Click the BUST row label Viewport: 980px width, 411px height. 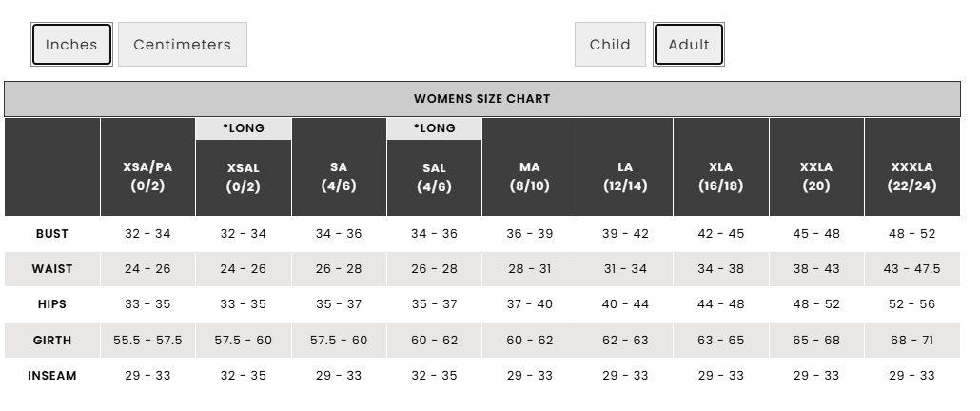coord(52,234)
